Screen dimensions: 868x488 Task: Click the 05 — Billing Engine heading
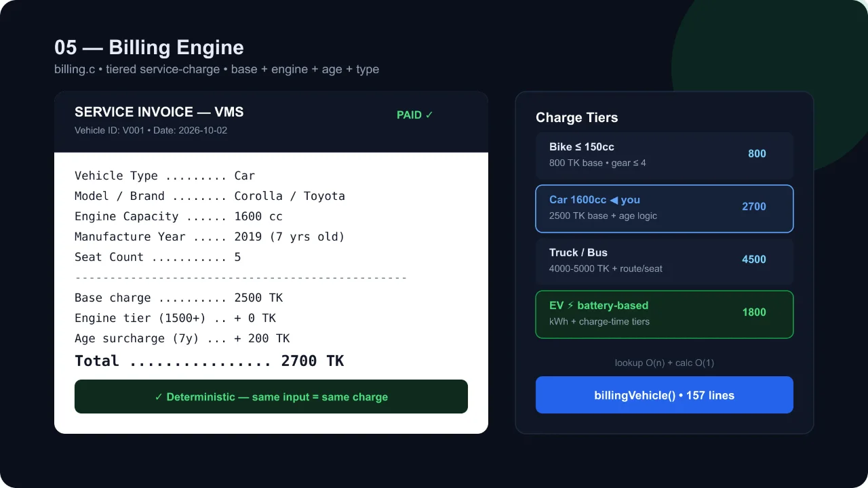[149, 47]
